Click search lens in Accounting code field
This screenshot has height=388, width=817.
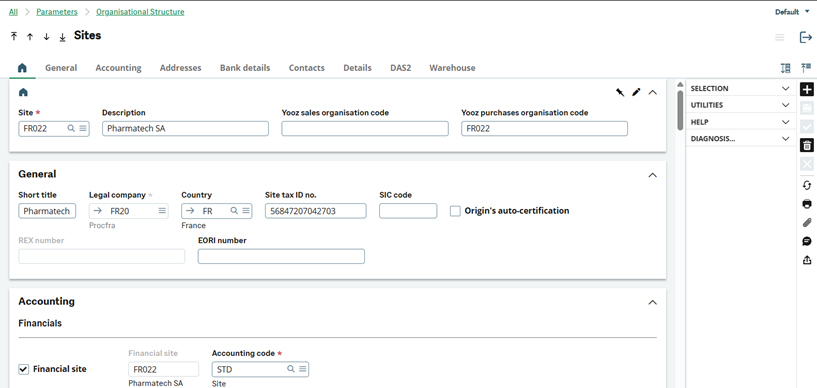[x=291, y=369]
